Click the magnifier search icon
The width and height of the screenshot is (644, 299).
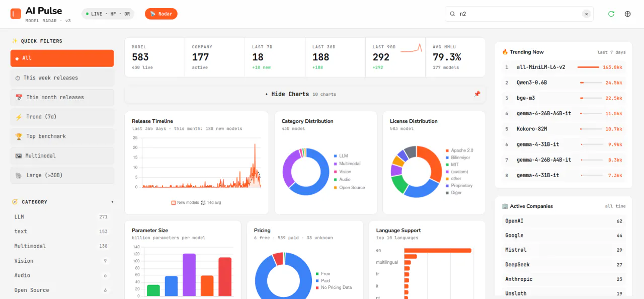(452, 14)
